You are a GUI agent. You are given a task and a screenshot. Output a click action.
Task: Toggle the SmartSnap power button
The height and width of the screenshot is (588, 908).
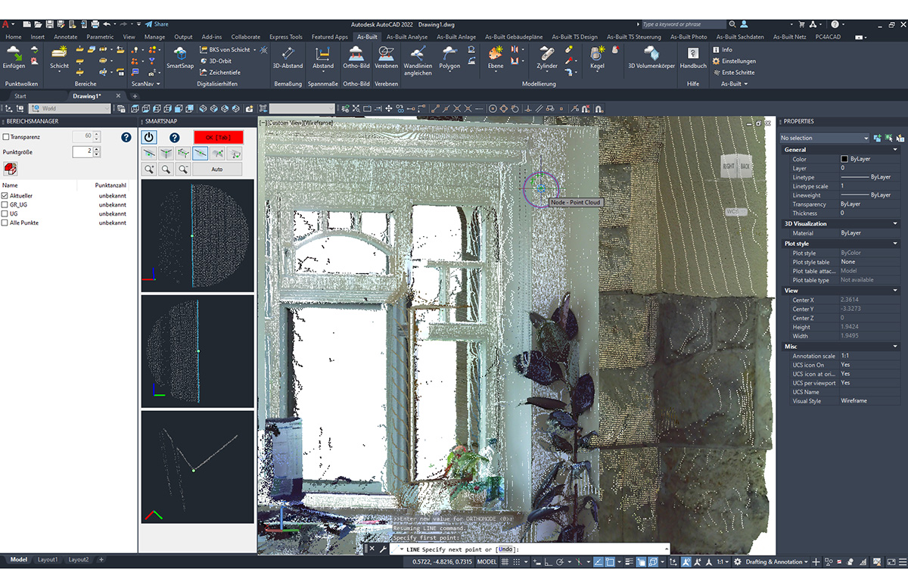tap(148, 137)
